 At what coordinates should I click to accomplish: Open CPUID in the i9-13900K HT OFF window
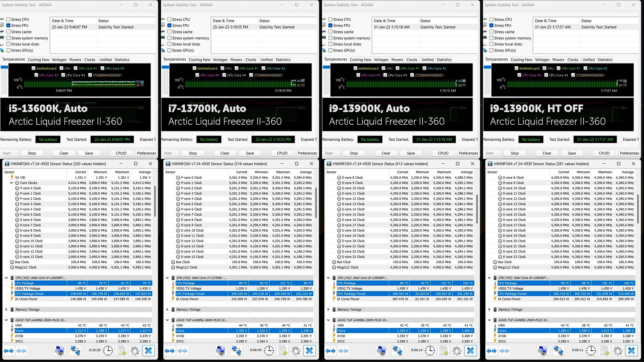coord(604,153)
